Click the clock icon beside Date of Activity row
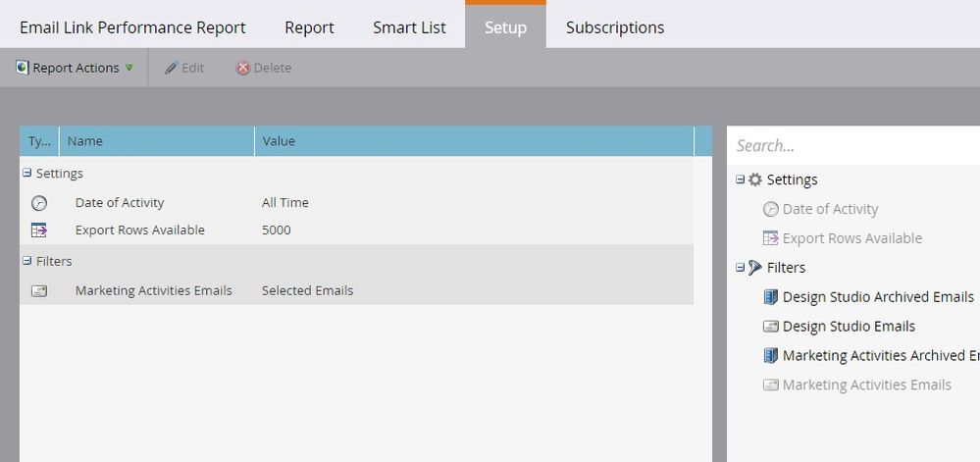 coord(39,203)
